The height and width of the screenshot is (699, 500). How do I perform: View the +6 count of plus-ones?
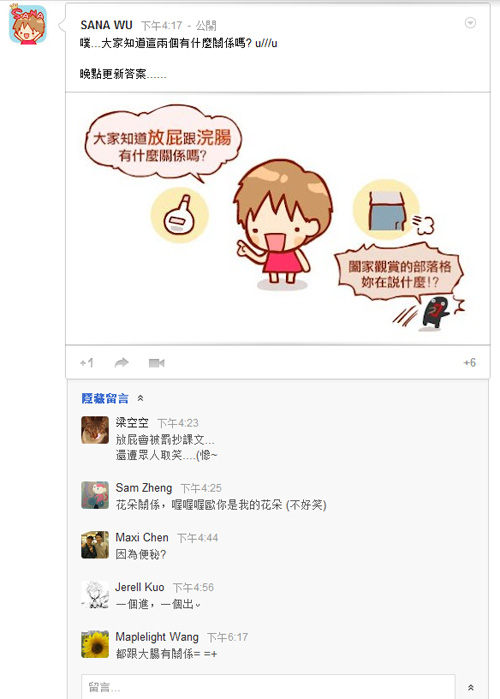[470, 362]
